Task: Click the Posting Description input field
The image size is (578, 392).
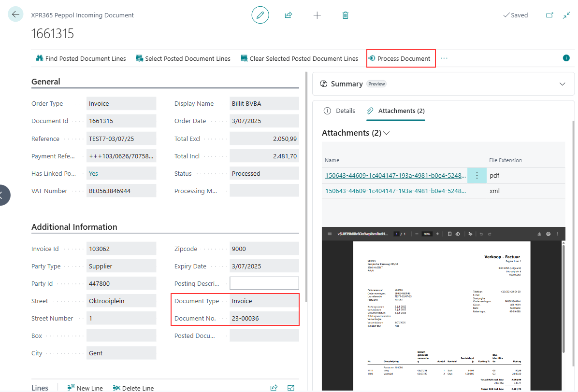Action: click(x=264, y=283)
